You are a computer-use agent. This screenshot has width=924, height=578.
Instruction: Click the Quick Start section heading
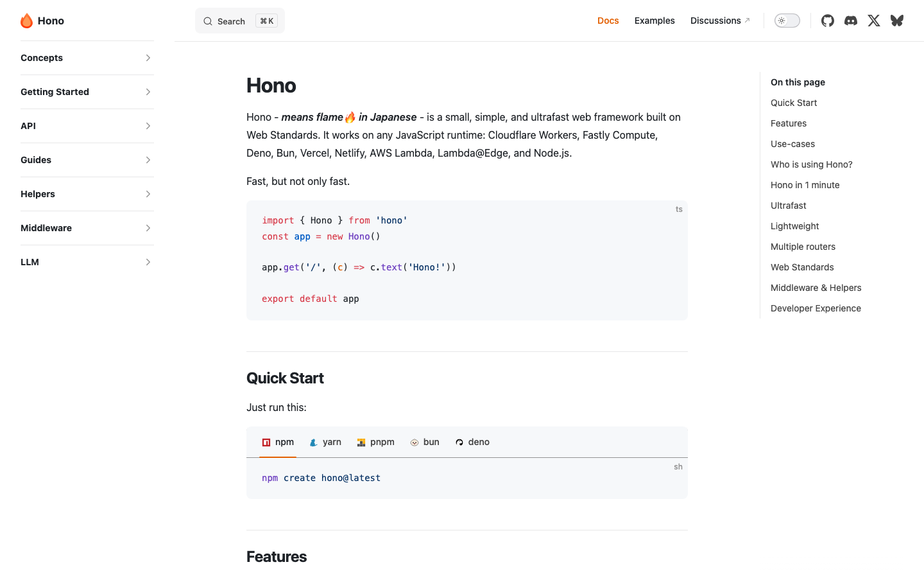tap(285, 378)
